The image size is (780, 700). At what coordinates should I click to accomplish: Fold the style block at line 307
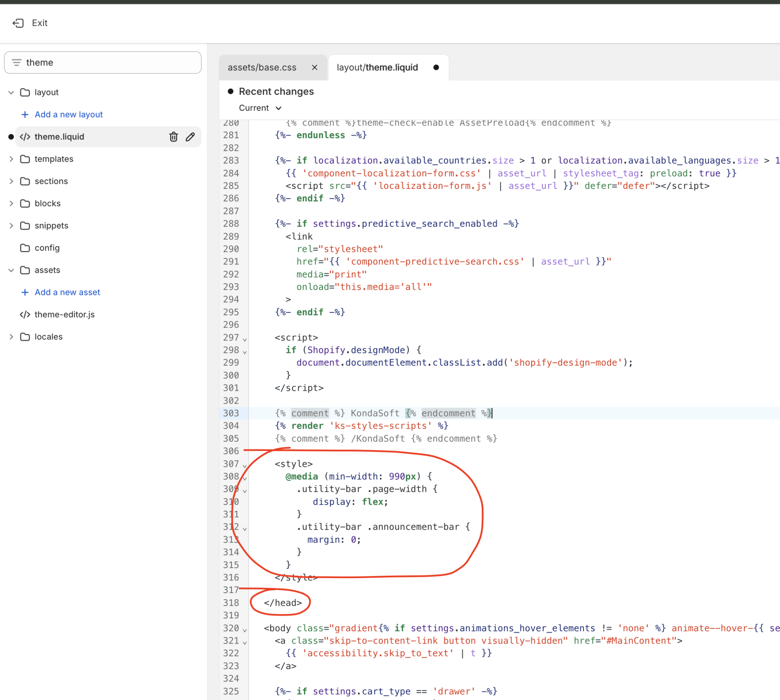click(245, 466)
